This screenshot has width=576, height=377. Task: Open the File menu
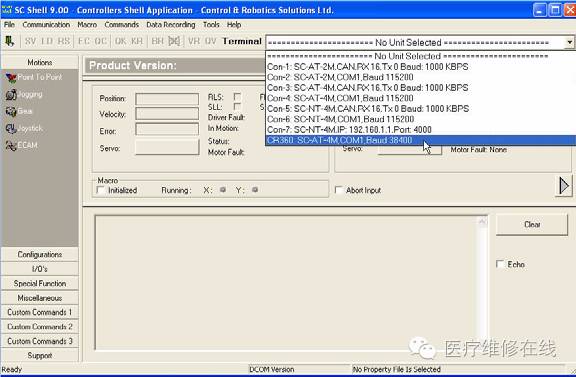[9, 25]
